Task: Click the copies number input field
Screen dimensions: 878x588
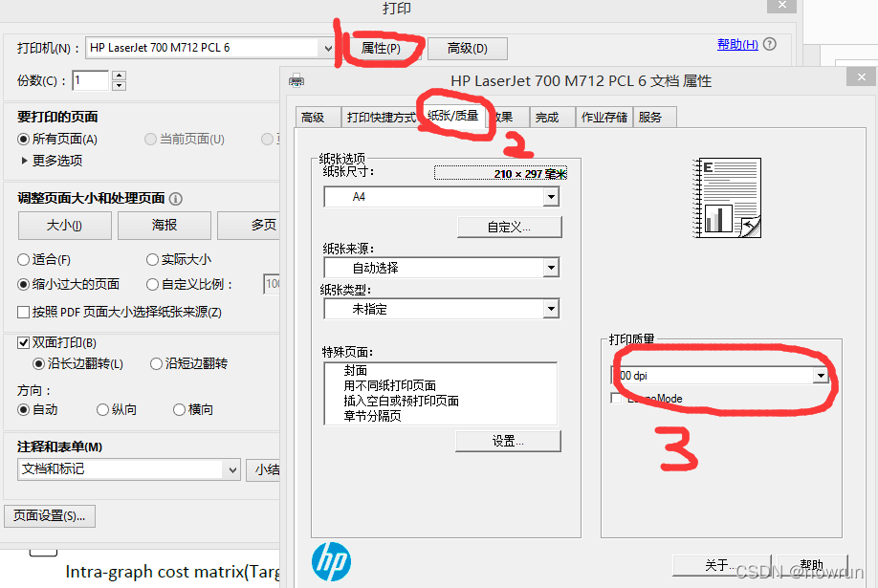Action: pos(90,80)
